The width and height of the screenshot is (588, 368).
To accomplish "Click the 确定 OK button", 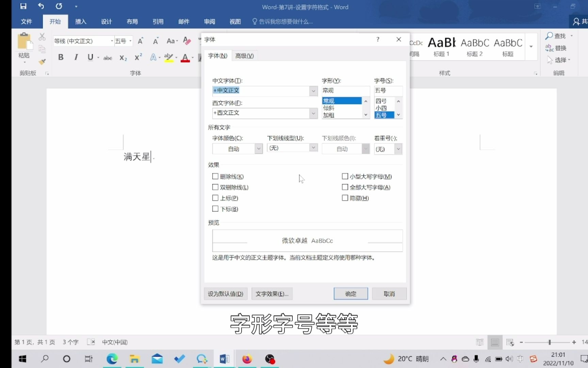I will click(351, 293).
